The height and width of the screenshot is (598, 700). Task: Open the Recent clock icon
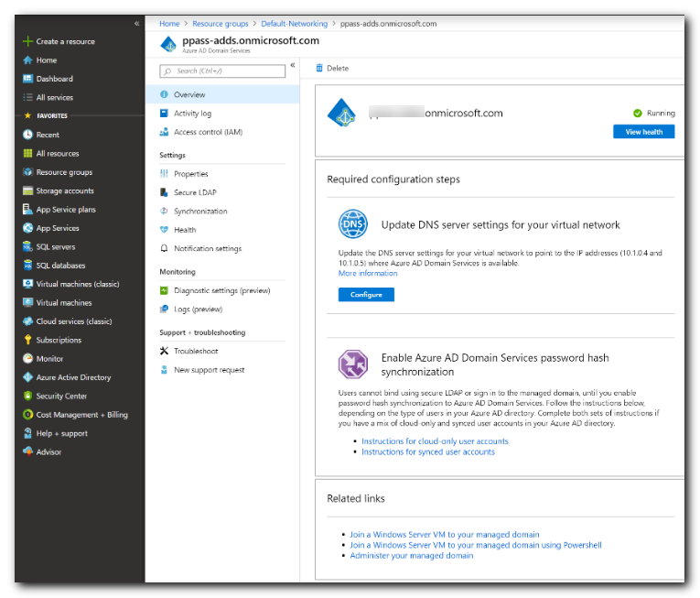[27, 135]
